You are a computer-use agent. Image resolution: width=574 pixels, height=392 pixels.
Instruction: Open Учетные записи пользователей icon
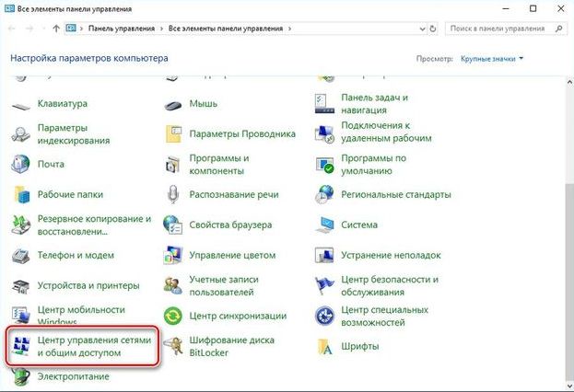click(x=173, y=285)
